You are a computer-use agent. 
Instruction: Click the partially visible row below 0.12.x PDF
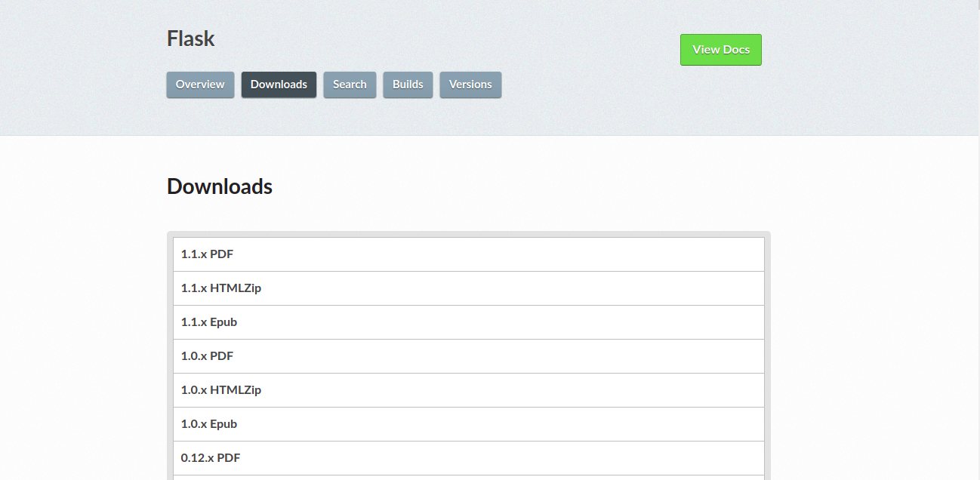468,477
